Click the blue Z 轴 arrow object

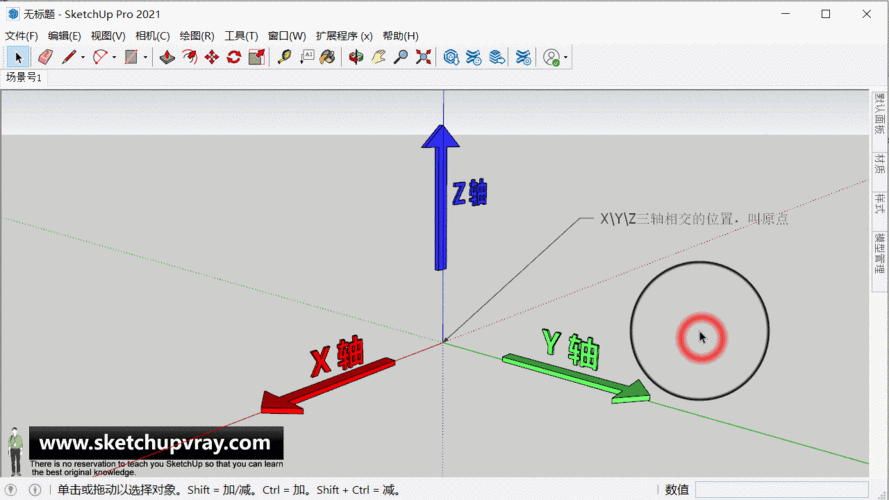(x=441, y=197)
